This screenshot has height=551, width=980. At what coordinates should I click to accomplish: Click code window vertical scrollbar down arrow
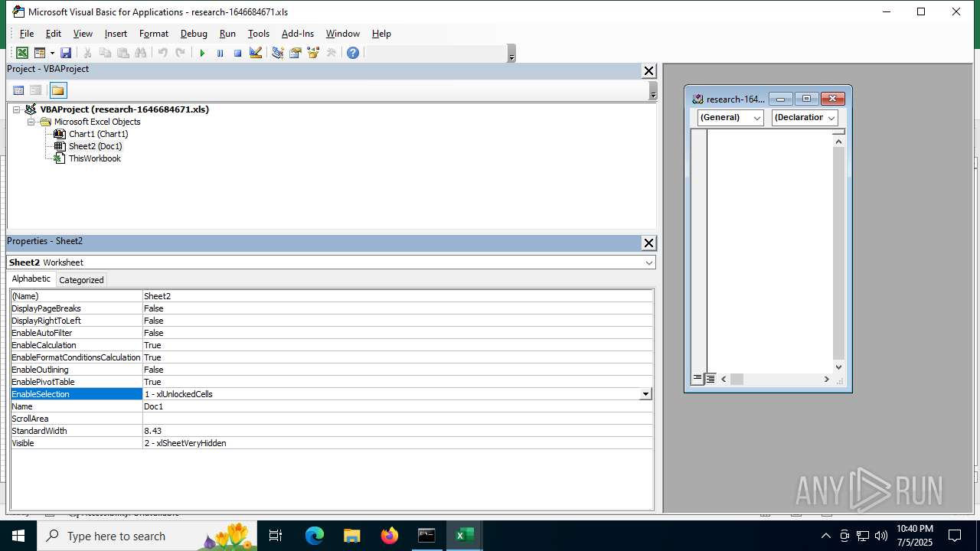click(838, 367)
